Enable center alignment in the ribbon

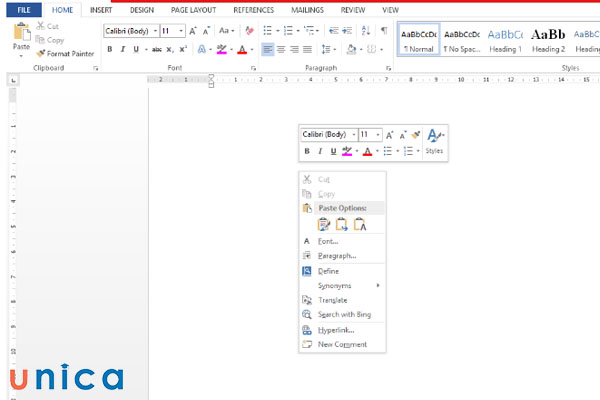click(x=281, y=49)
